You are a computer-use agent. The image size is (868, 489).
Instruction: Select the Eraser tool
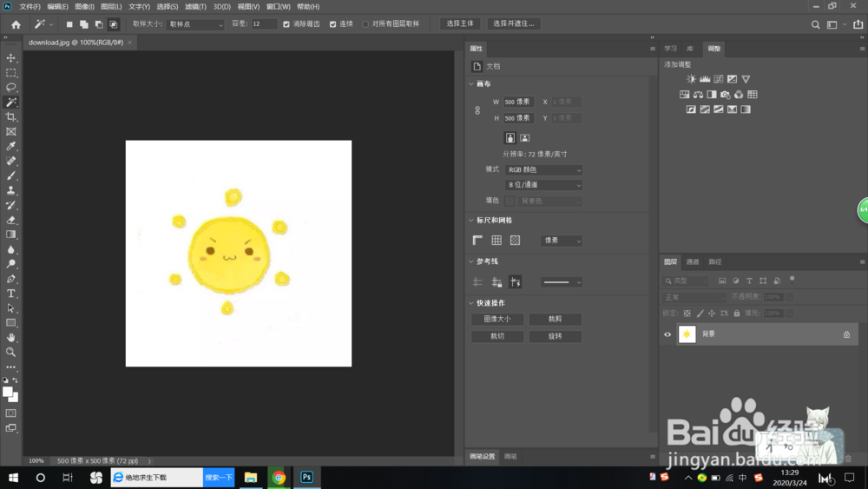[10, 220]
